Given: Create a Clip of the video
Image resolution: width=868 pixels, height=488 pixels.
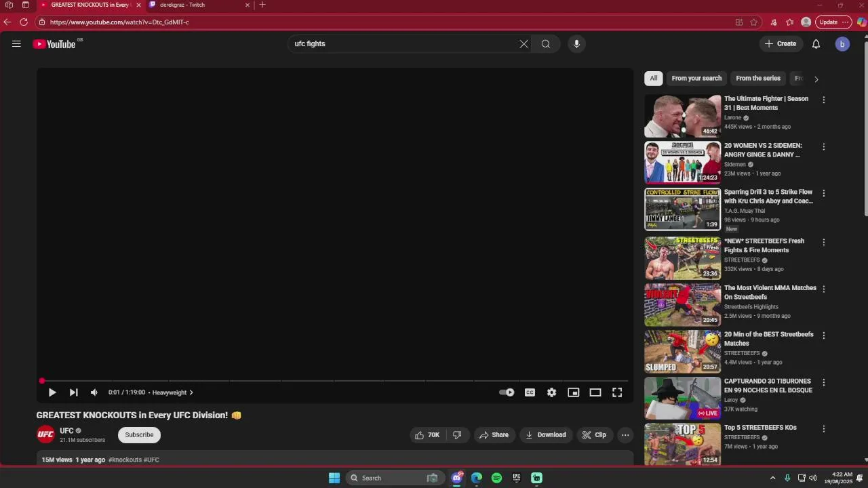Looking at the screenshot, I should tap(595, 435).
